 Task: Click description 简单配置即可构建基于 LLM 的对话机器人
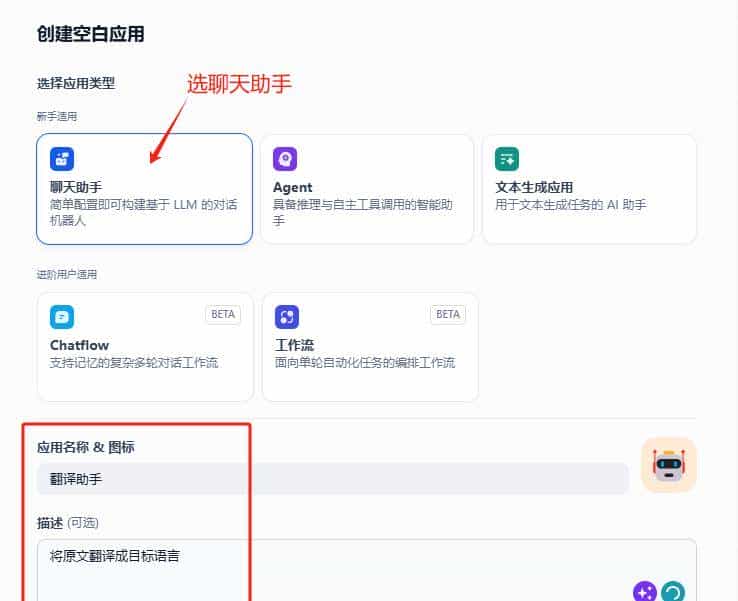144,212
